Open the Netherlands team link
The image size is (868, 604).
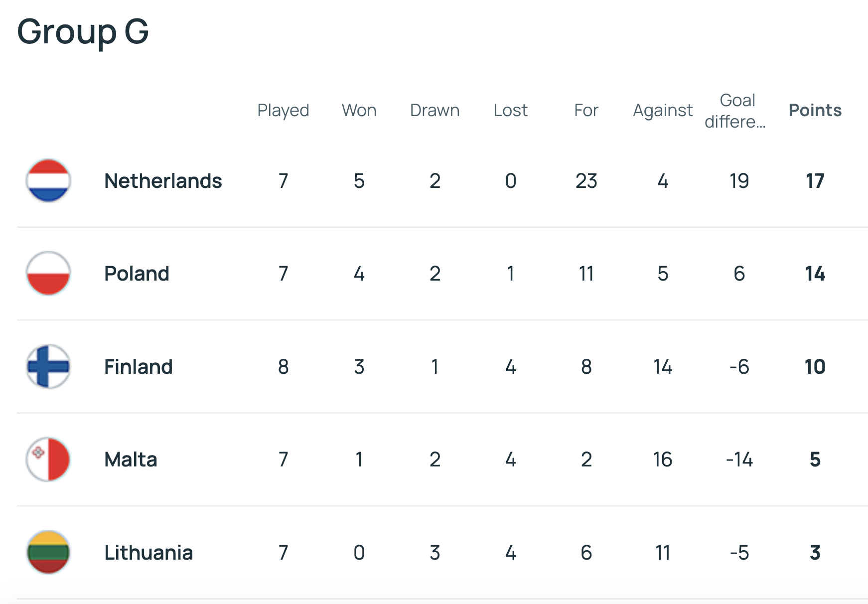[163, 181]
